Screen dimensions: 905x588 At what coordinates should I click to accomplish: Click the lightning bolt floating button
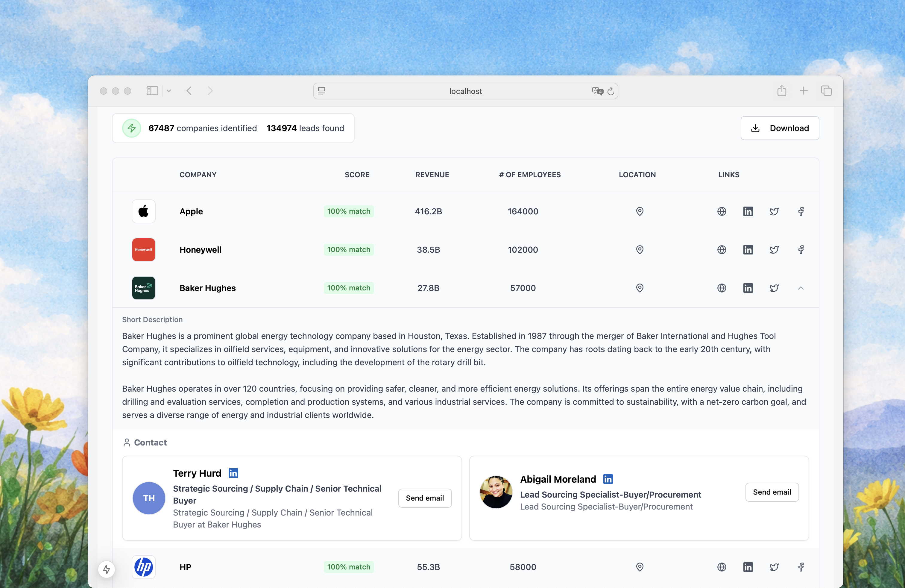pyautogui.click(x=107, y=569)
